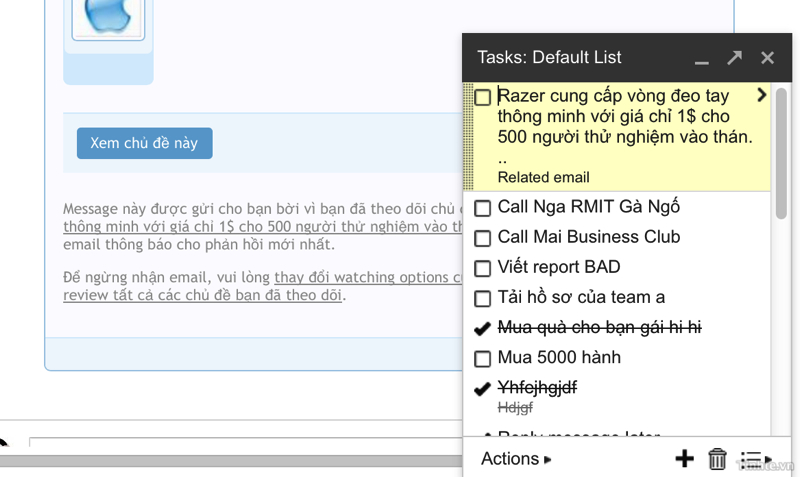This screenshot has width=800, height=477.
Task: Open the Related email link
Action: point(543,177)
